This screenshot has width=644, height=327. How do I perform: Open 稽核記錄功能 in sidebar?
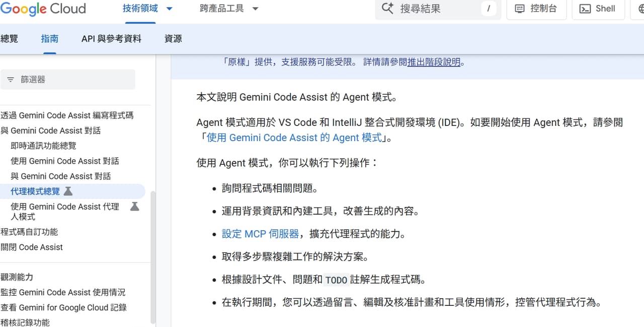click(x=25, y=322)
